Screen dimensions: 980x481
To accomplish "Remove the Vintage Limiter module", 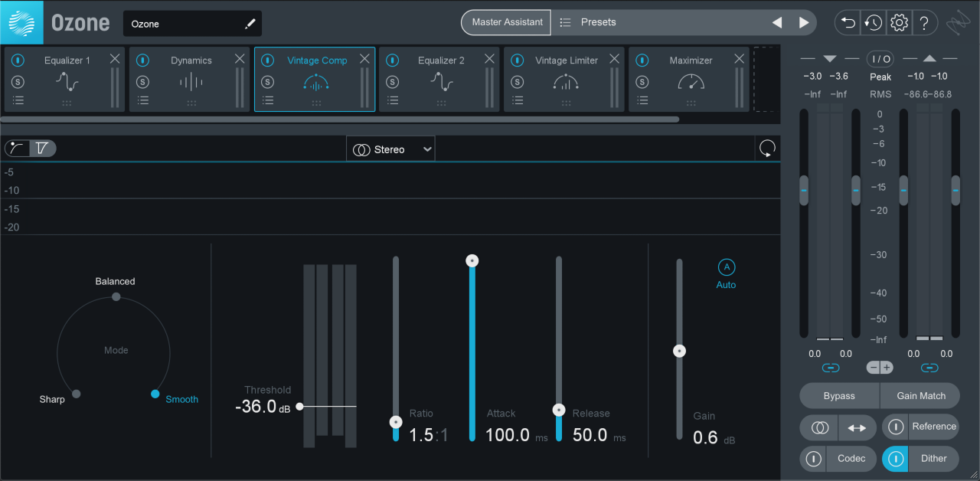I will [x=614, y=59].
